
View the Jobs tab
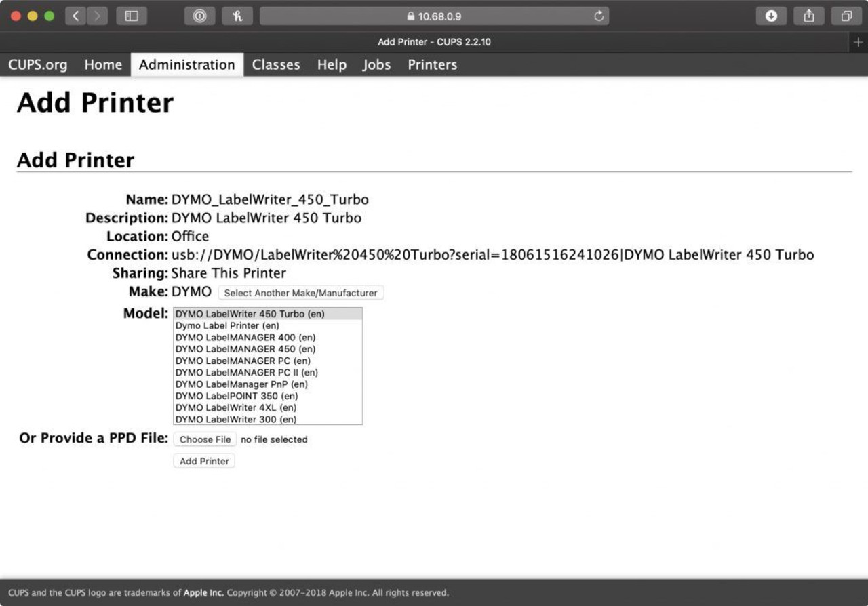376,64
